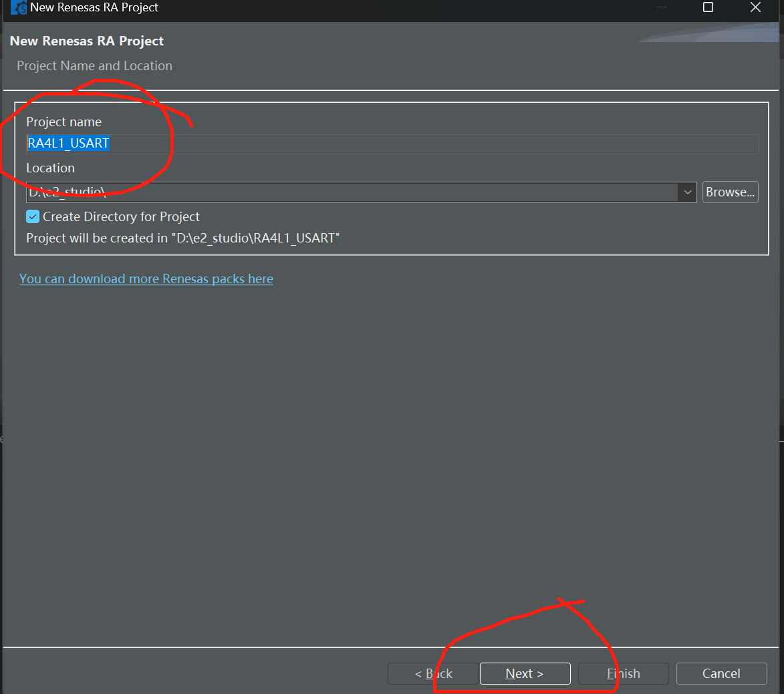Click the Project name label
784x694 pixels.
[x=64, y=122]
